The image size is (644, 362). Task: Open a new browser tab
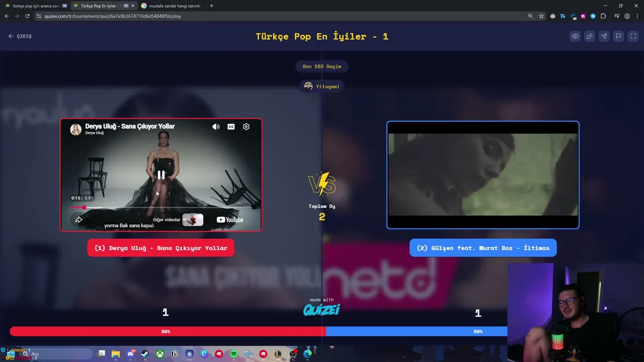point(211,6)
